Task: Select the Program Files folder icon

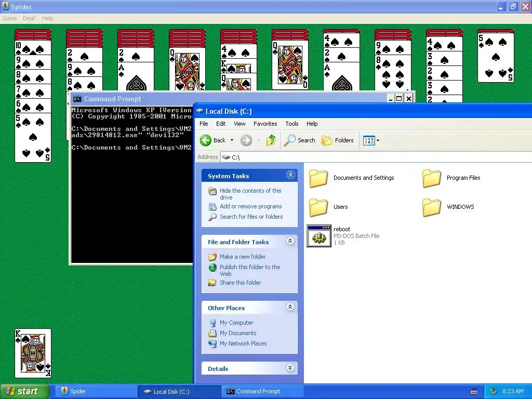Action: pyautogui.click(x=432, y=179)
